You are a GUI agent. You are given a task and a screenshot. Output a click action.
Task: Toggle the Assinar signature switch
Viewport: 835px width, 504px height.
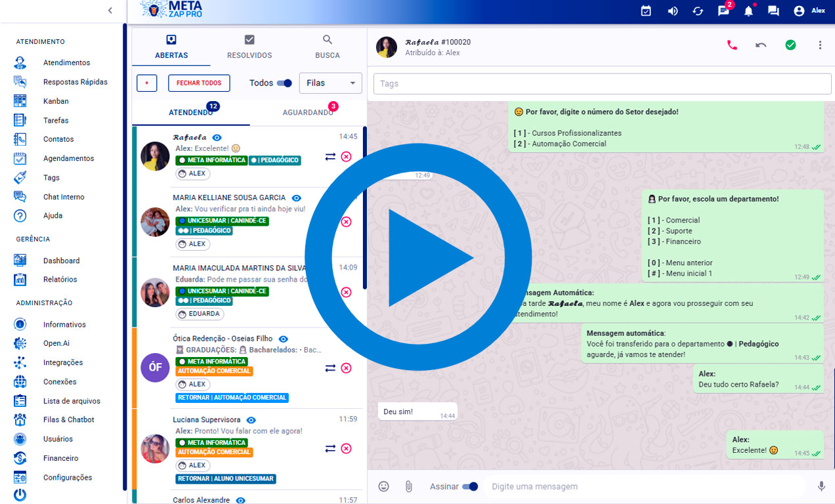pyautogui.click(x=470, y=486)
